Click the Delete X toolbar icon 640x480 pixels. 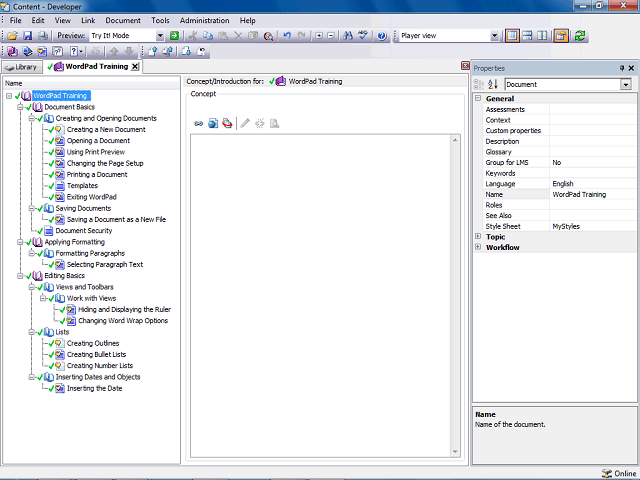238,36
